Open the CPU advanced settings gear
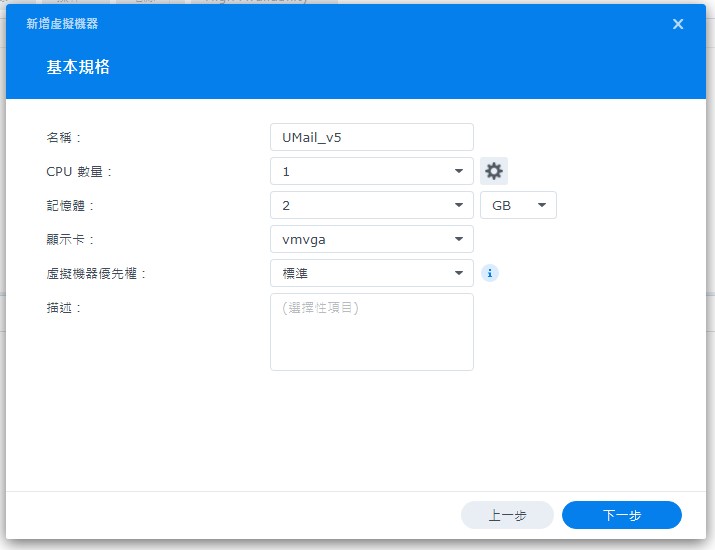The height and width of the screenshot is (550, 715). point(493,171)
